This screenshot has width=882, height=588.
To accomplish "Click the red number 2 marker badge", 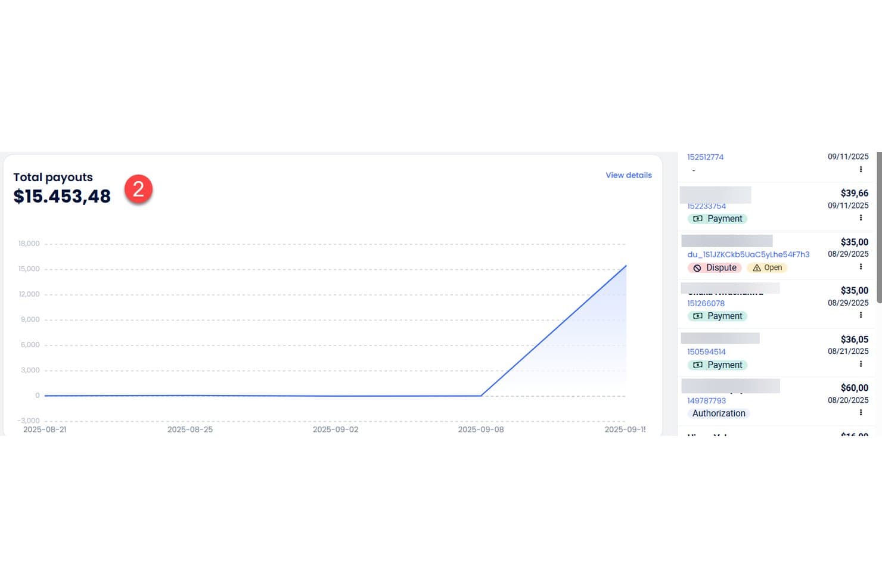I will coord(138,189).
